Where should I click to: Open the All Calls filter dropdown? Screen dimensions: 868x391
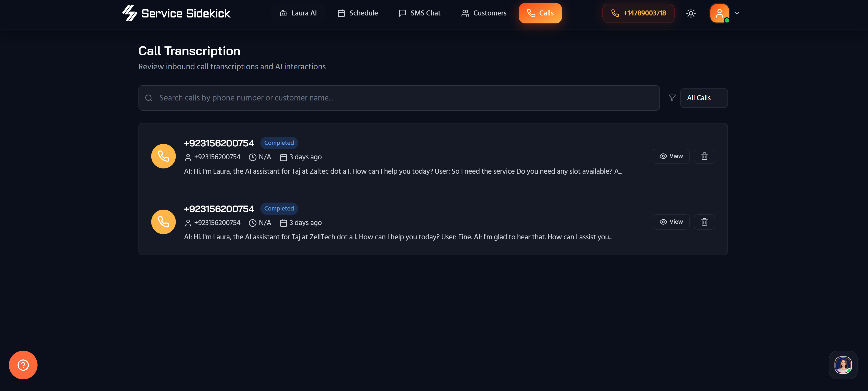[704, 98]
